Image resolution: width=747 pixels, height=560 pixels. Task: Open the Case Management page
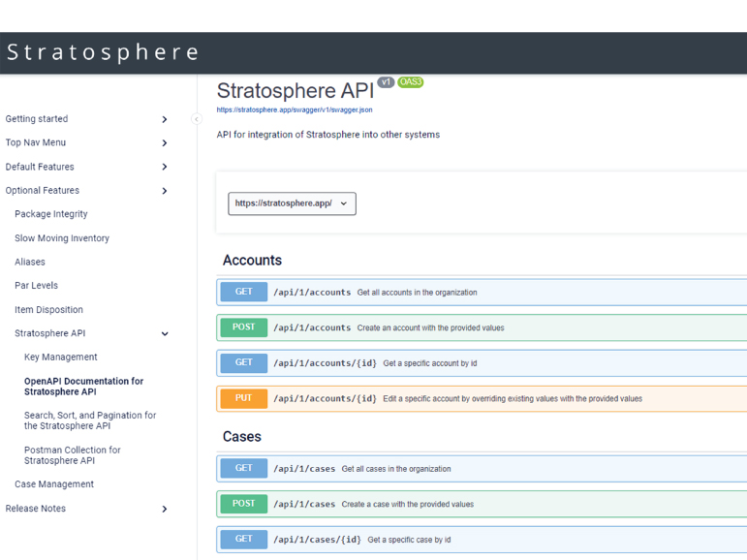(x=53, y=484)
